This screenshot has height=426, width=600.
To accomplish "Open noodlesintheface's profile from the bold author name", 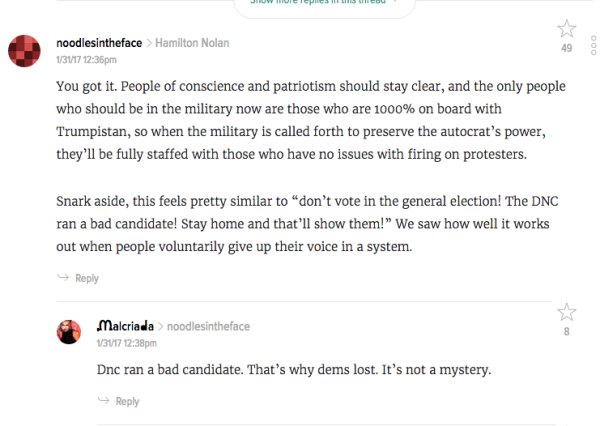I will pyautogui.click(x=99, y=44).
